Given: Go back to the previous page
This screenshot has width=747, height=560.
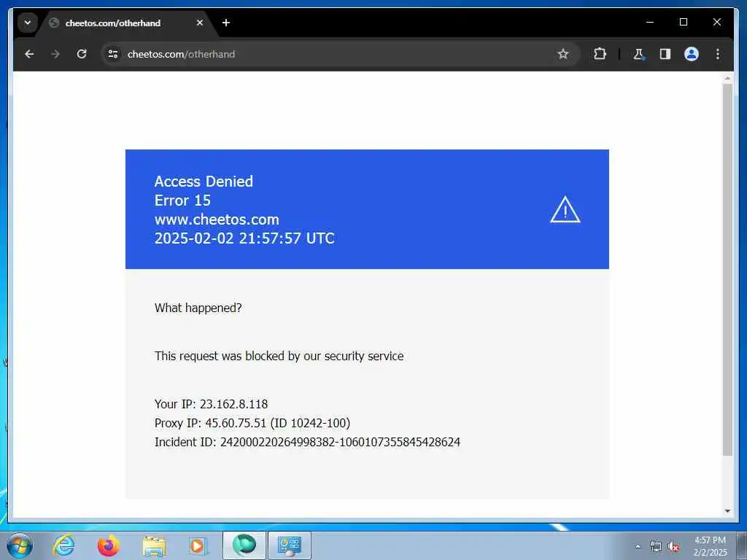Looking at the screenshot, I should coord(29,54).
